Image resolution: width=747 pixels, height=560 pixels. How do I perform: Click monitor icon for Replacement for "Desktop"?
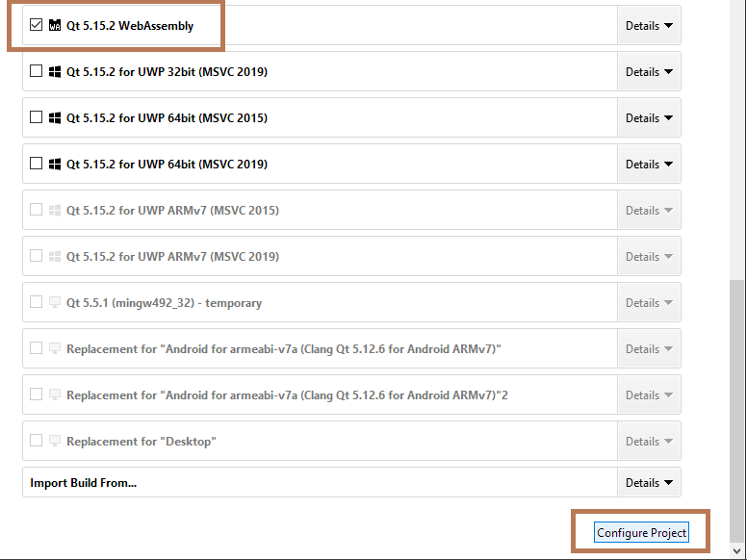[x=55, y=442]
